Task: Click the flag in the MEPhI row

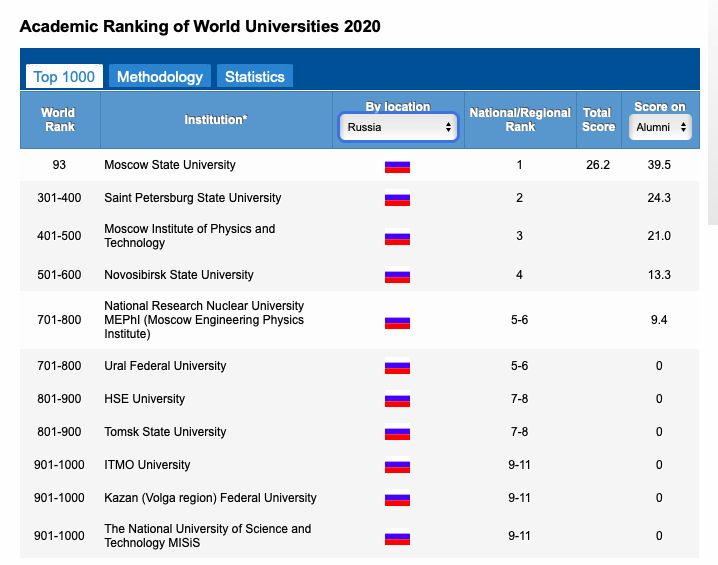Action: click(x=397, y=321)
